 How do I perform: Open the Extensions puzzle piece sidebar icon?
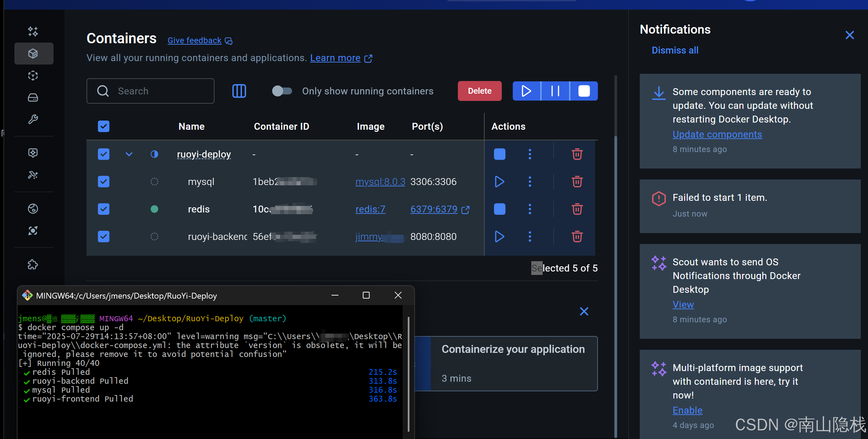pyautogui.click(x=33, y=264)
